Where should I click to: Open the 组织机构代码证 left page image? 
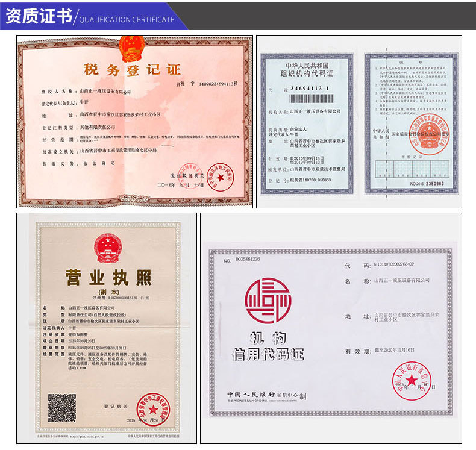tap(307, 123)
